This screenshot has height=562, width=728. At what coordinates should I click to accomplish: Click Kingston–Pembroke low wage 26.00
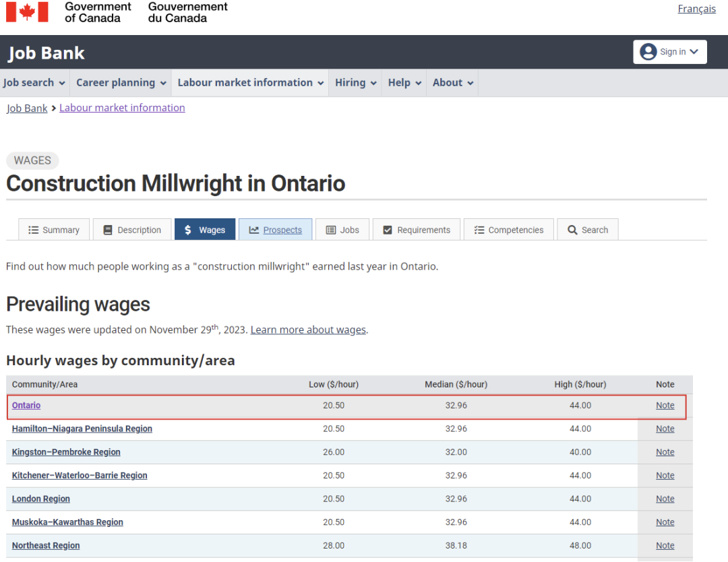pos(334,452)
